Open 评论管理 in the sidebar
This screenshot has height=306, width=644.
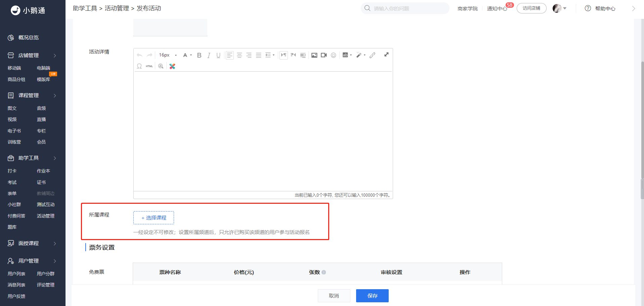pyautogui.click(x=46, y=285)
